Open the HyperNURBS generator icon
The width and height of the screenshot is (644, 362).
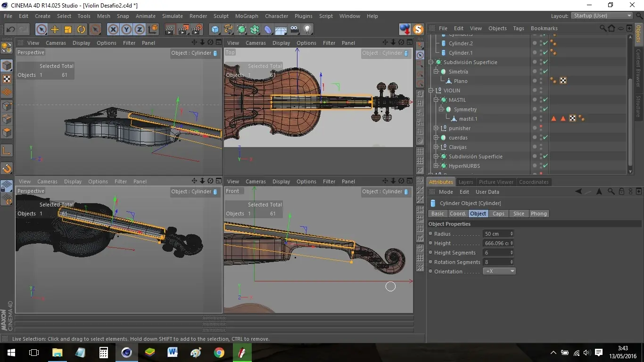[242, 29]
